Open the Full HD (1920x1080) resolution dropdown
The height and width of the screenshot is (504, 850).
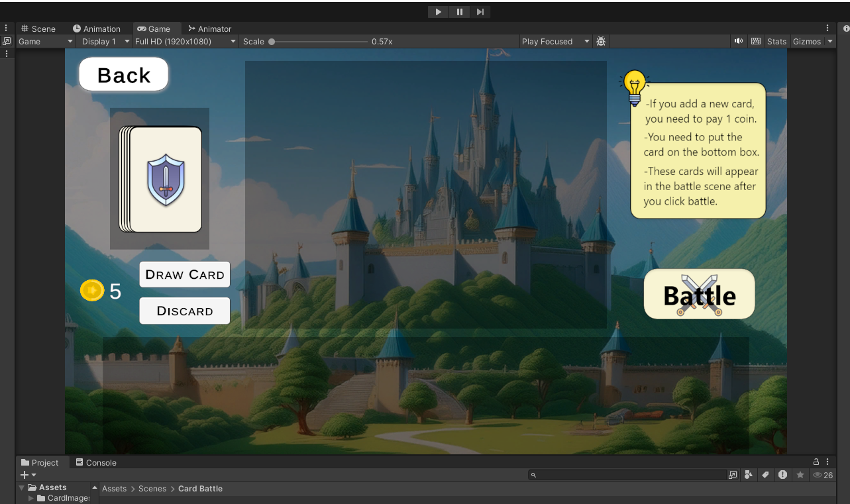(x=186, y=41)
